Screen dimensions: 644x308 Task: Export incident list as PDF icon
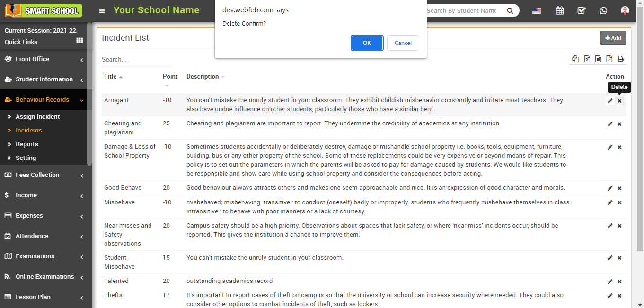(609, 59)
